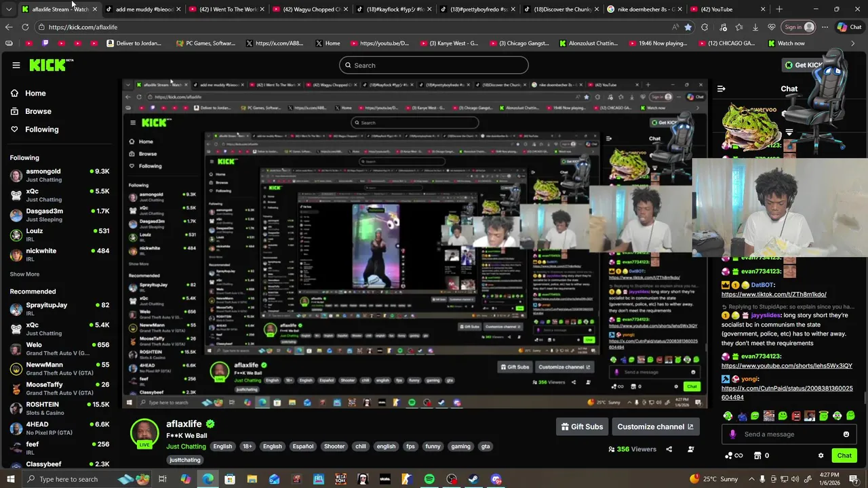
Task: Switch to 'I Went To The World' YouTube tab
Action: (x=226, y=9)
